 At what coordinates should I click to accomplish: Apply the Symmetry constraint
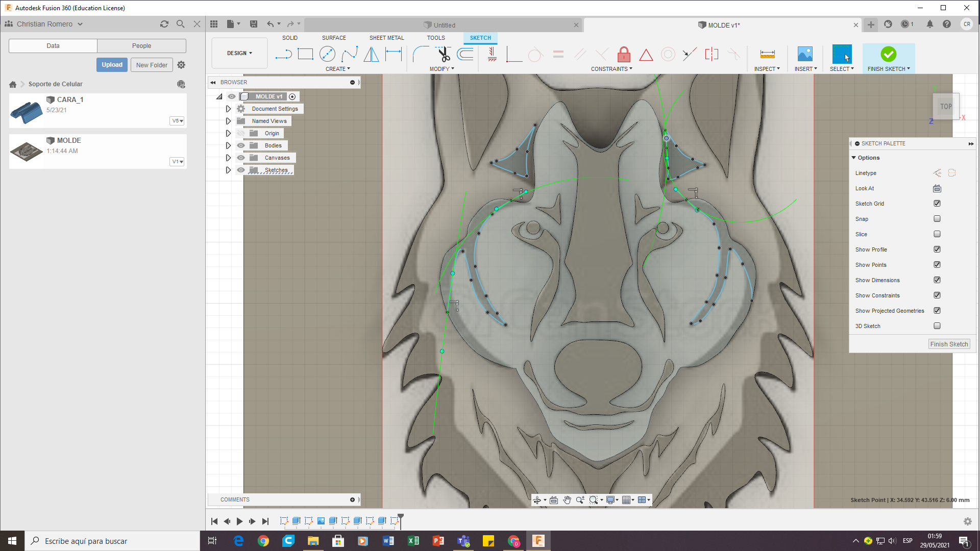(x=712, y=54)
